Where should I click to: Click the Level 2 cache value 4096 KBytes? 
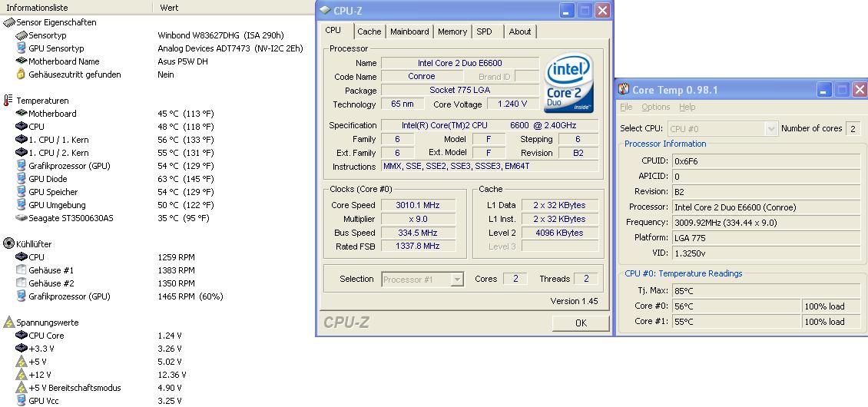[x=559, y=233]
